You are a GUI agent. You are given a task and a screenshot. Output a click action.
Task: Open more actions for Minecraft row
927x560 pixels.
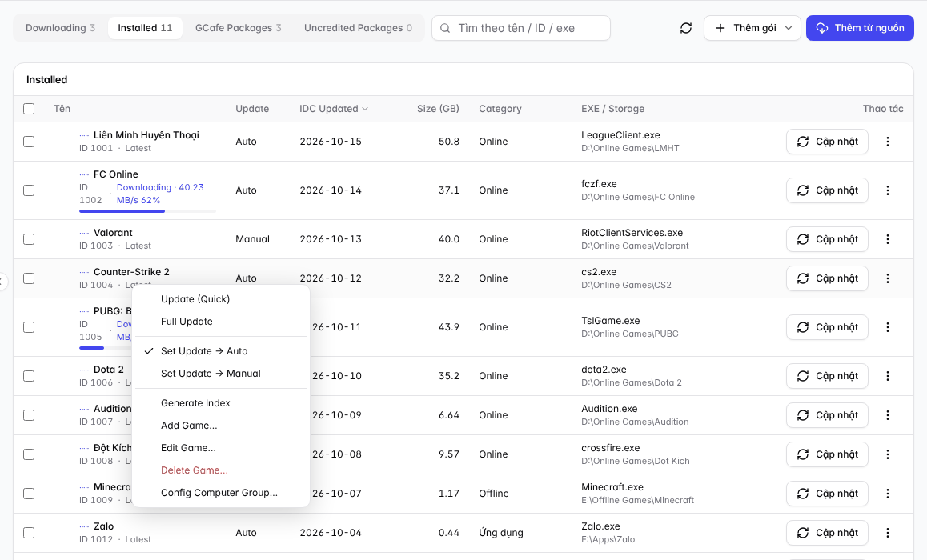(888, 494)
